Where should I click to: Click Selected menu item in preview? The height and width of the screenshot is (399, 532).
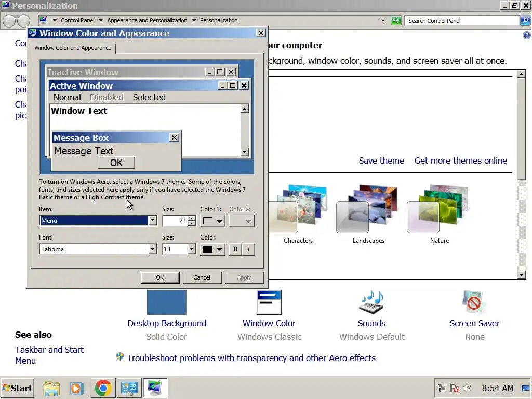[149, 97]
